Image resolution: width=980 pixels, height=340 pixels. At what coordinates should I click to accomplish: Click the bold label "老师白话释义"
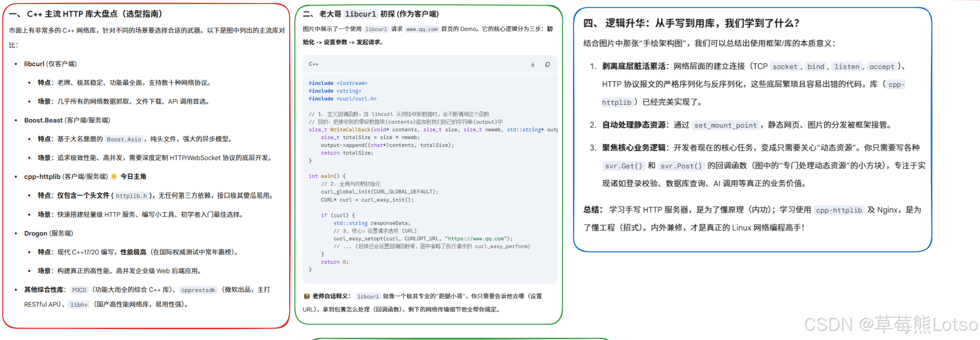(331, 296)
